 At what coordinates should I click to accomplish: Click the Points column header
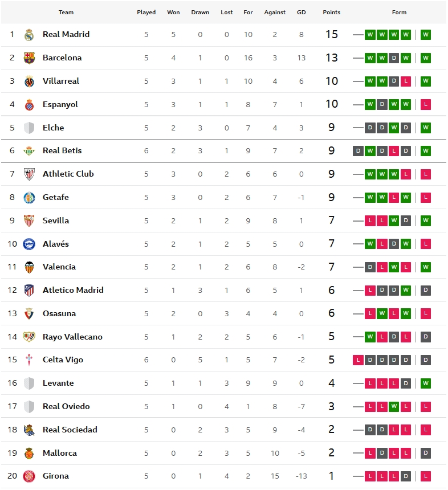[x=331, y=13]
